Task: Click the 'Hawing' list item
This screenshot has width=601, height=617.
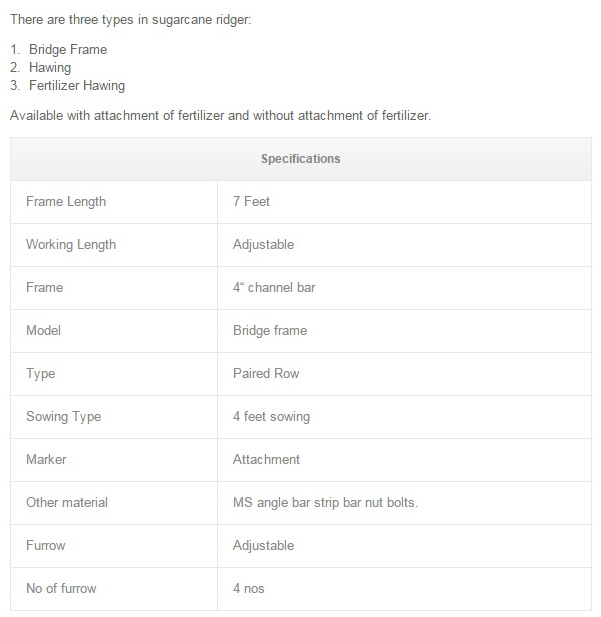Action: (x=50, y=67)
